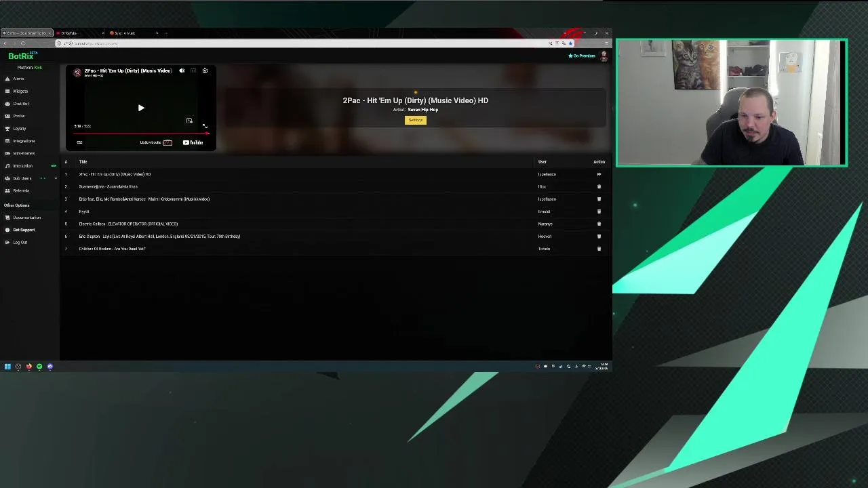Click the User column header

[x=542, y=162]
